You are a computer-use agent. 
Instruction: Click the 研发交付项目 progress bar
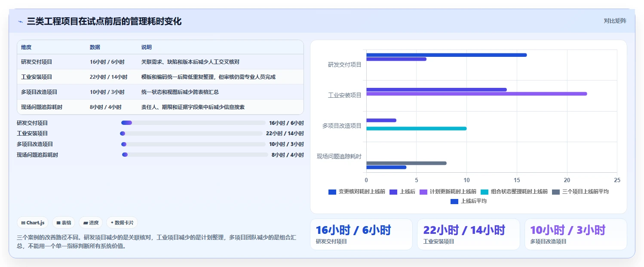click(x=193, y=123)
